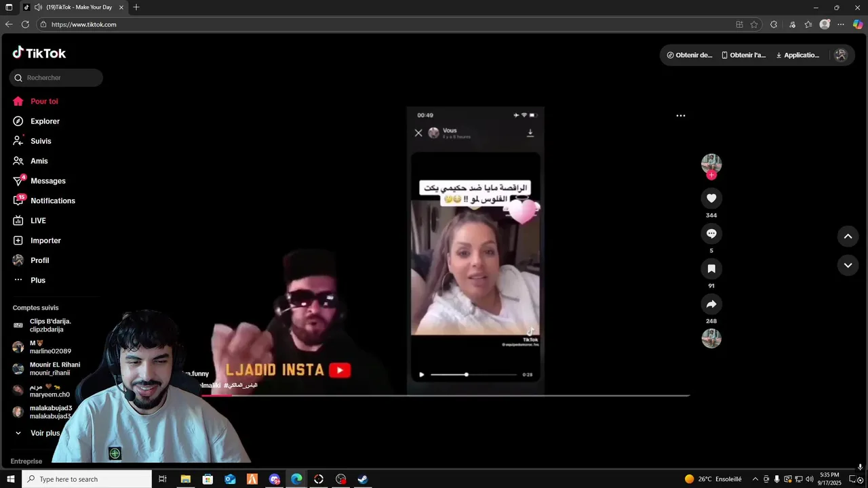Follow creator with red plus badge
Viewport: 868px width, 488px height.
tap(711, 175)
